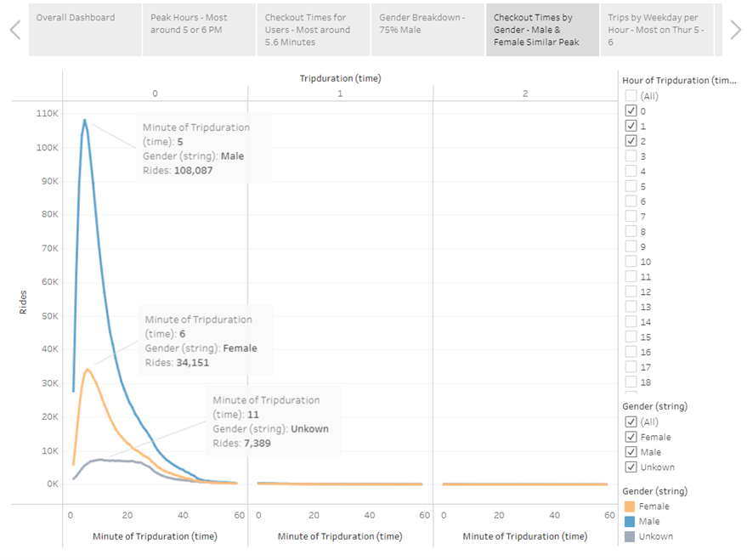The width and height of the screenshot is (747, 560).
Task: Open the Trips by Weekday per Hour tab
Action: (656, 30)
